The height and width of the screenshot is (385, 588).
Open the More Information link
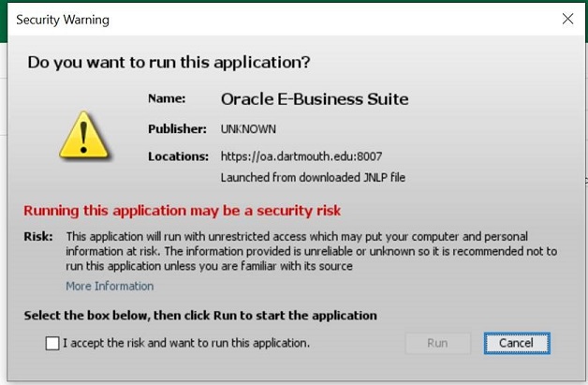pyautogui.click(x=110, y=286)
